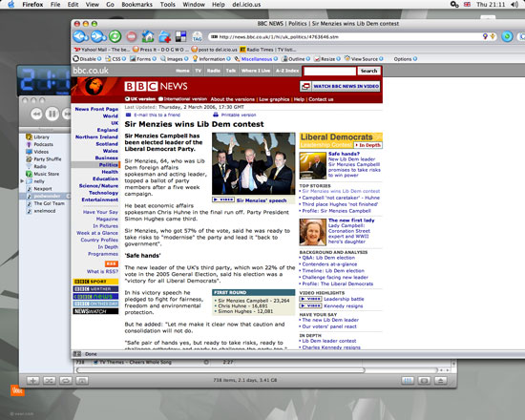
Task: Toggle iTunes visualizer button
Action: [424, 381]
